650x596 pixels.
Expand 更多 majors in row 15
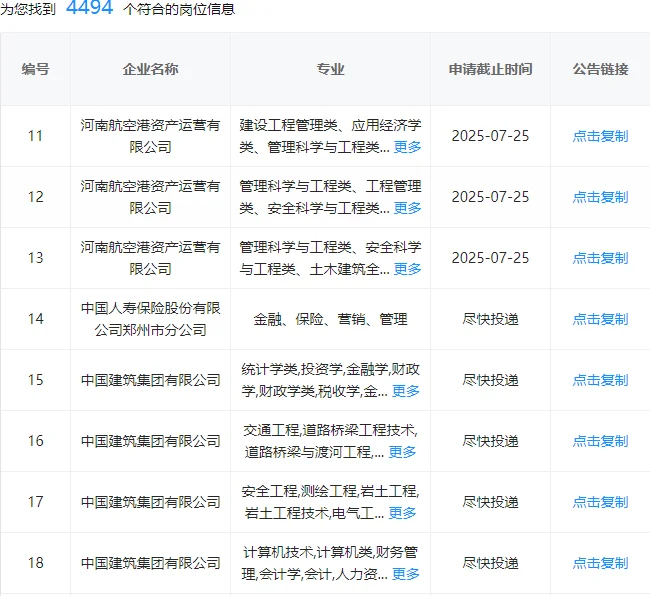tap(405, 391)
